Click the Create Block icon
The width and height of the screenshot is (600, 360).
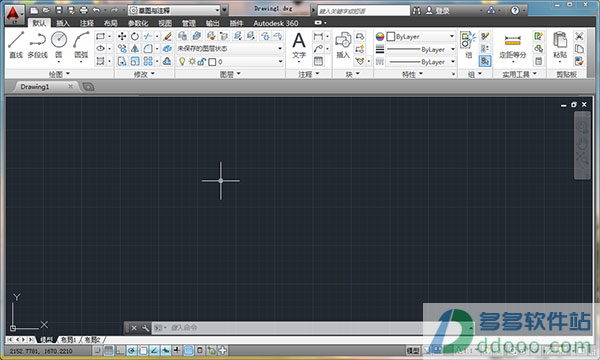point(359,36)
